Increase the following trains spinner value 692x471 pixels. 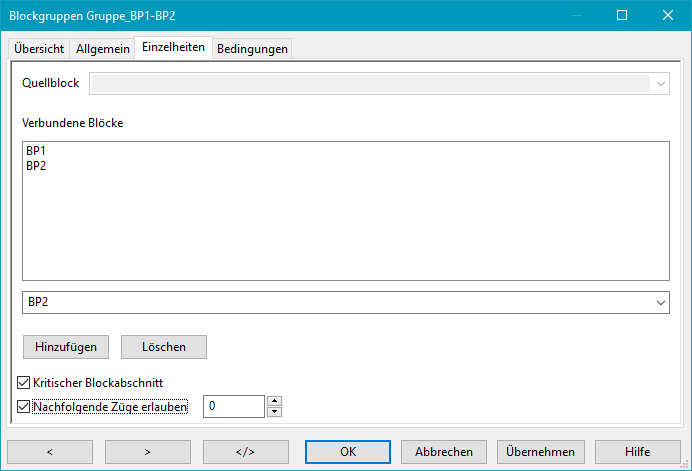coord(275,401)
